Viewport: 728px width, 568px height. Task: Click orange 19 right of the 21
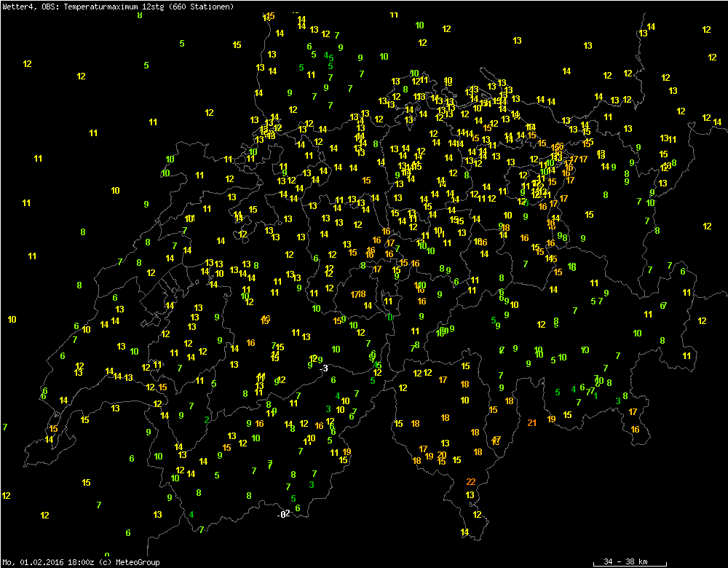551,419
